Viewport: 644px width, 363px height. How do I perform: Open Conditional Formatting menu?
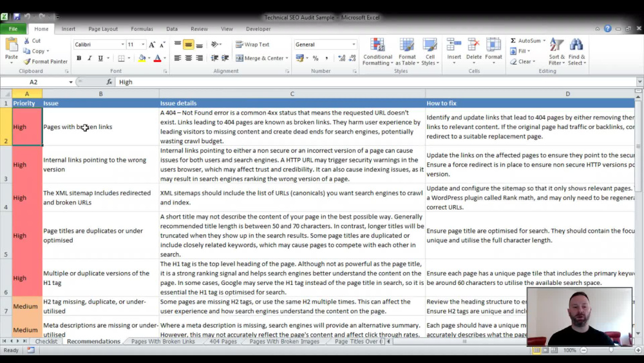377,52
